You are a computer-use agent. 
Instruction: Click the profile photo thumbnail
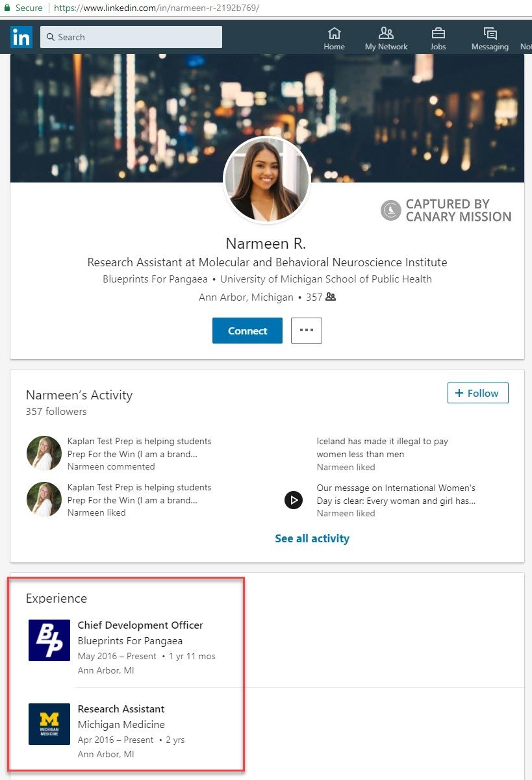click(267, 180)
